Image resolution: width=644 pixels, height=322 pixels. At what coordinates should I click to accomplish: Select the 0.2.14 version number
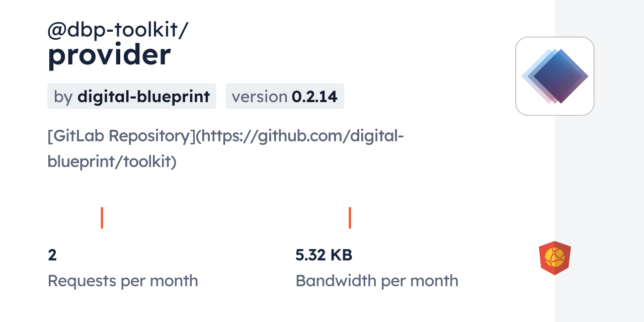click(314, 96)
